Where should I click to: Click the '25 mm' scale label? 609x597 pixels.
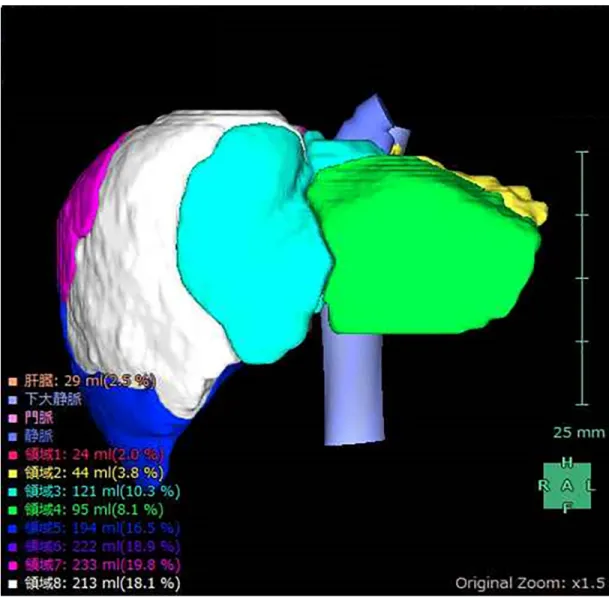click(579, 432)
